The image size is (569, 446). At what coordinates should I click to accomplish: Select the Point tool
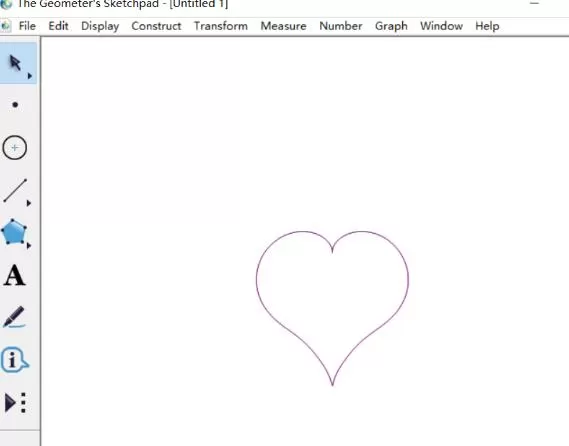pos(15,105)
